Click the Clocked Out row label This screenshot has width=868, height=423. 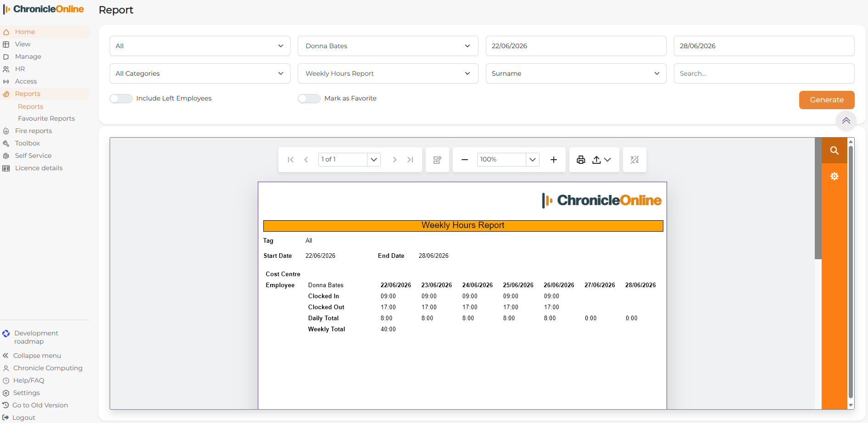tap(326, 307)
